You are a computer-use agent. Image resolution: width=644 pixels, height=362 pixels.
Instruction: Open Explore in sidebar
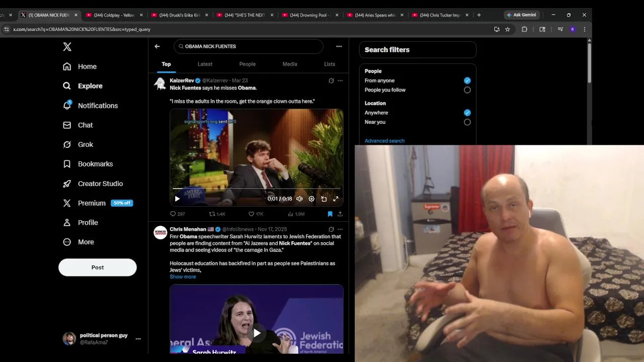coord(83,86)
